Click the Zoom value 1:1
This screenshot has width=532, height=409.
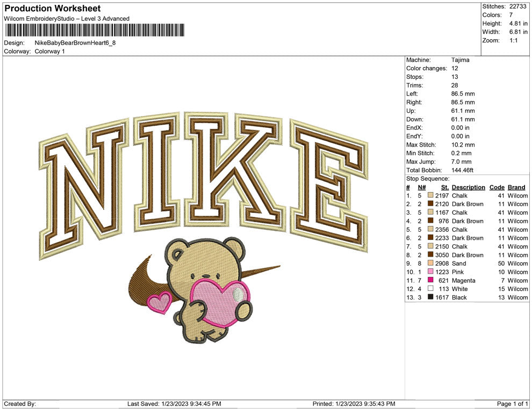[513, 40]
